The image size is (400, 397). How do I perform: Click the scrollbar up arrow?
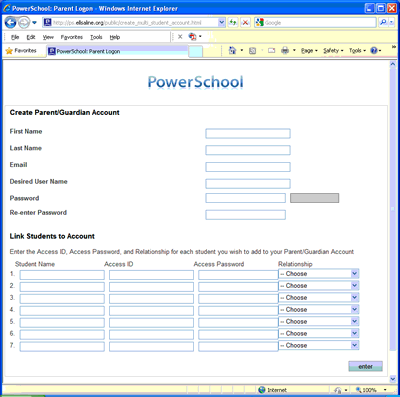point(393,64)
